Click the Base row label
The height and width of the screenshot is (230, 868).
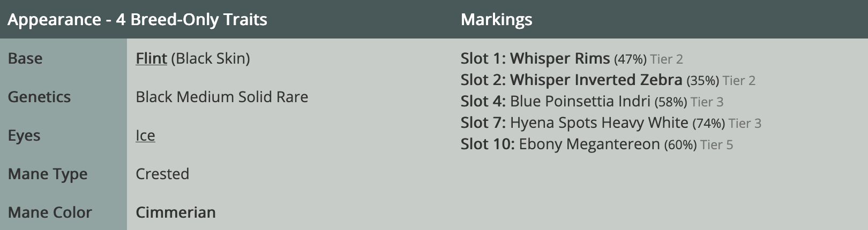[x=25, y=58]
